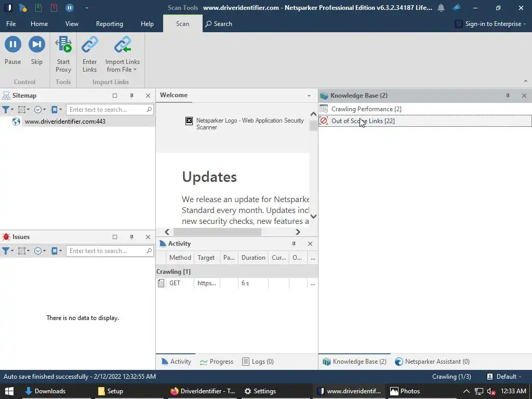
Task: Open the Netsparker Assistant (0) tab
Action: (432, 362)
